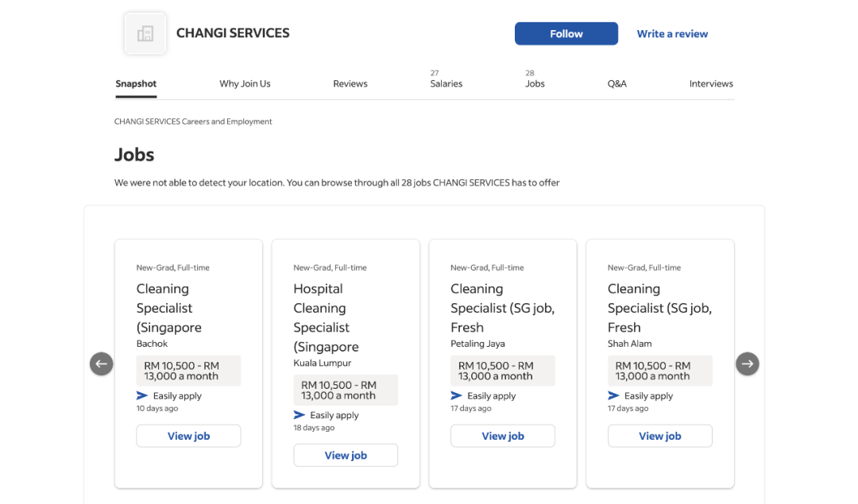Click 'Easily apply' text on Shah Alam card
This screenshot has width=858, height=504.
point(648,396)
